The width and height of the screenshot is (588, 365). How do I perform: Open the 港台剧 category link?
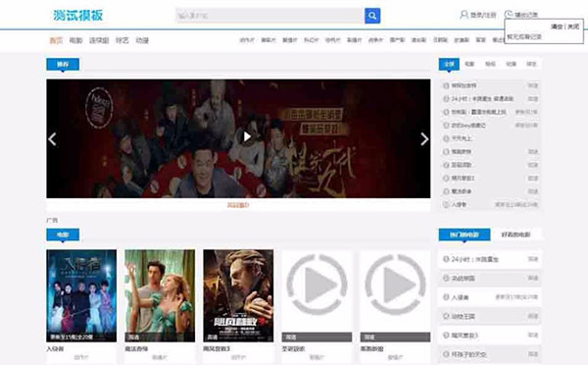click(418, 40)
